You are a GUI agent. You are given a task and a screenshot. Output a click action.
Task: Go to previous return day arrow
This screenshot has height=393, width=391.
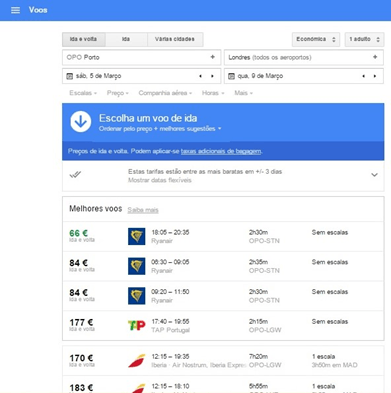(x=363, y=76)
